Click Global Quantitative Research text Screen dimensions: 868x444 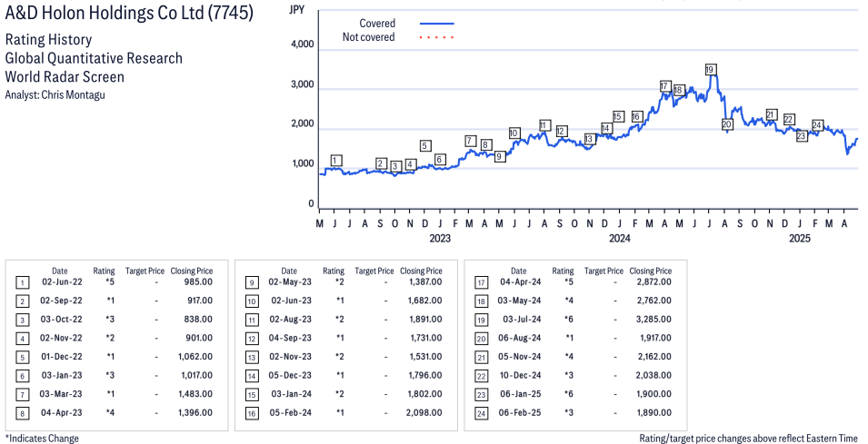(94, 58)
